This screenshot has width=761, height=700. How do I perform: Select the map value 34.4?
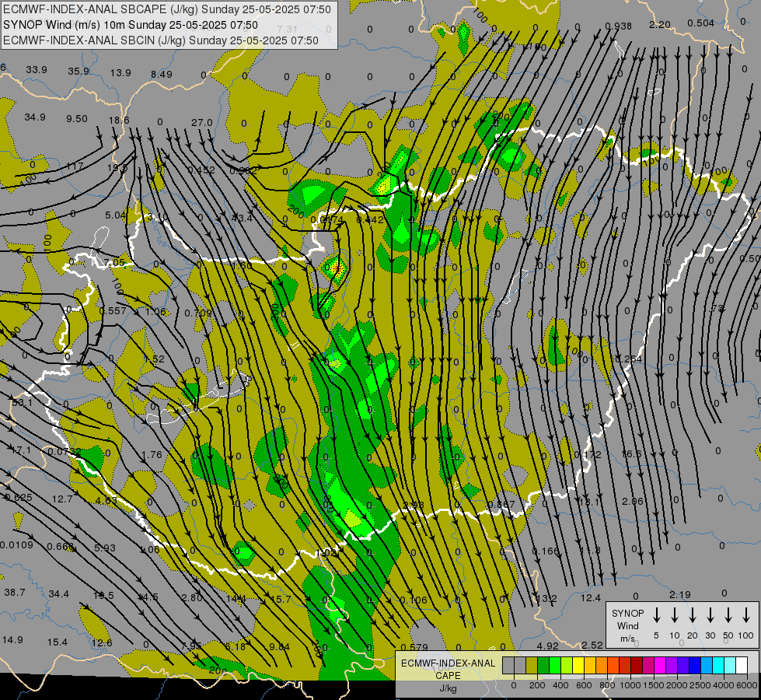tap(59, 594)
